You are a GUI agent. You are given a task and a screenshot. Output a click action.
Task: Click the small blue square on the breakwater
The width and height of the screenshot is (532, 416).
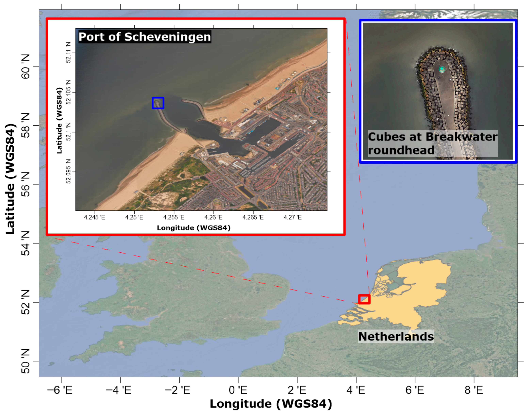pos(158,103)
